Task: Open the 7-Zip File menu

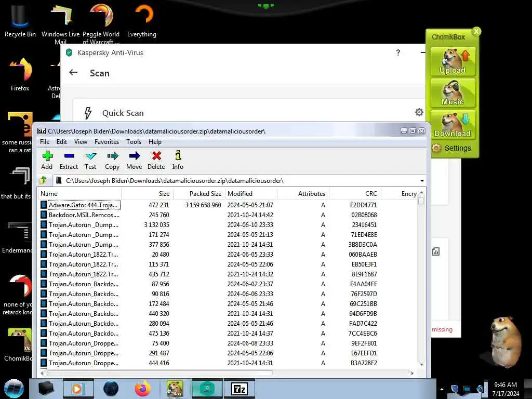Action: pyautogui.click(x=45, y=142)
